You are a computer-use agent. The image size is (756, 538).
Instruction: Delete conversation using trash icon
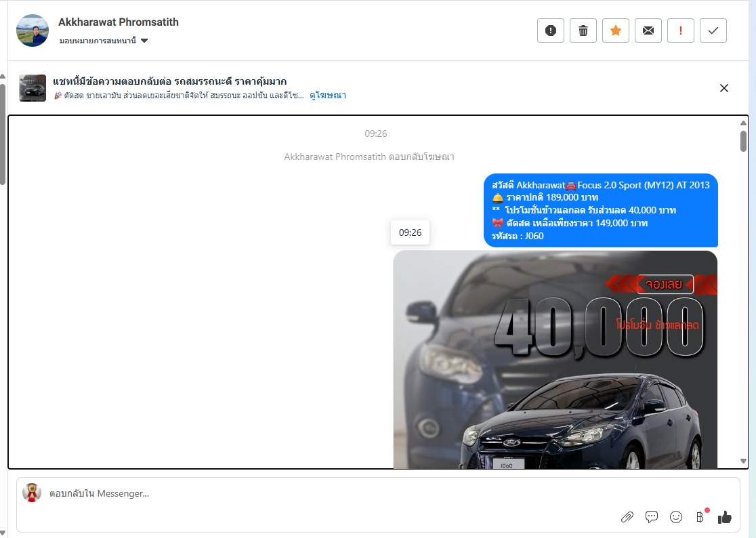[x=583, y=31]
